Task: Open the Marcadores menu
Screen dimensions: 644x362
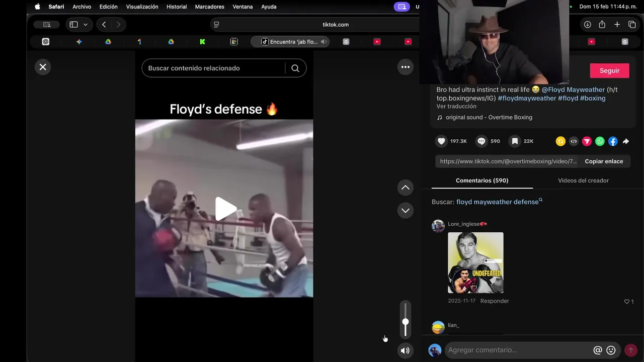Action: coord(209,7)
